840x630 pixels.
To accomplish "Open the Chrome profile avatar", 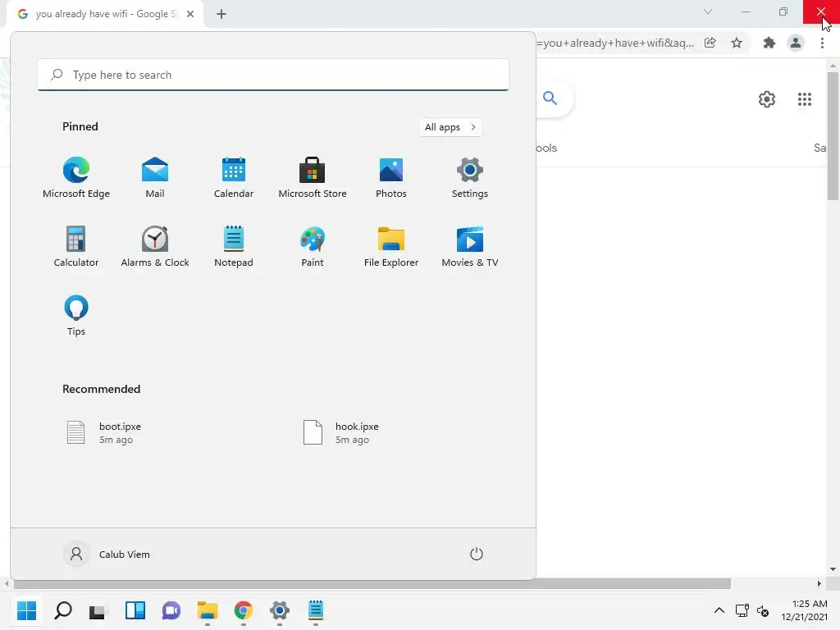I will pyautogui.click(x=796, y=43).
